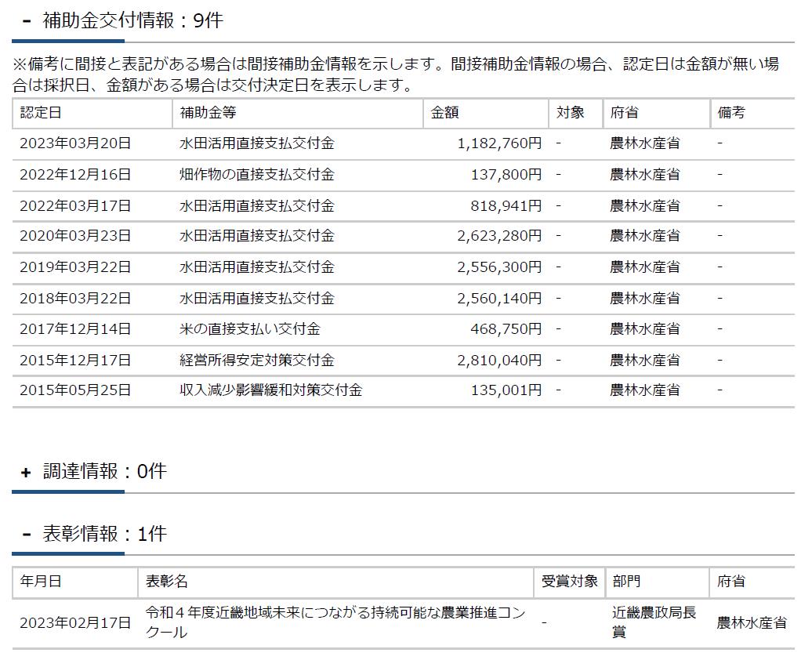Click amount 2,810,040円
This screenshot has height=660, width=812.
coord(500,360)
